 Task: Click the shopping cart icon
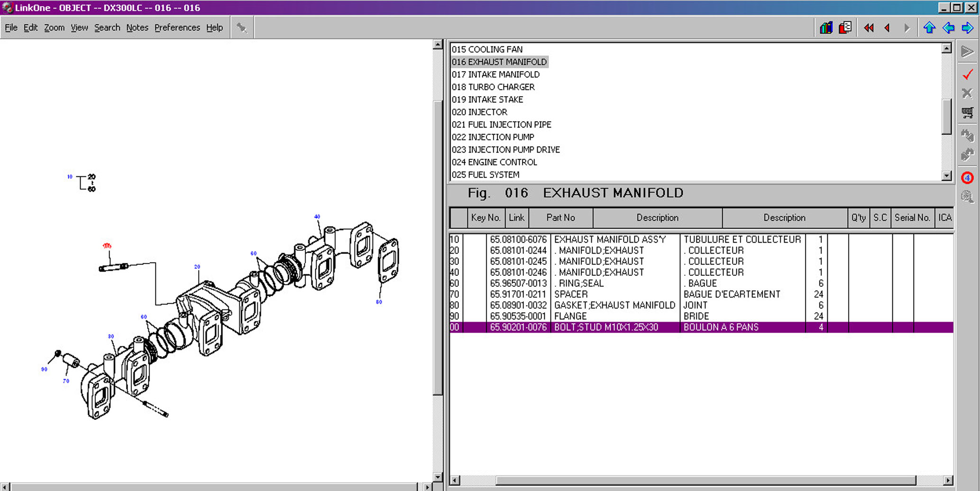click(967, 112)
